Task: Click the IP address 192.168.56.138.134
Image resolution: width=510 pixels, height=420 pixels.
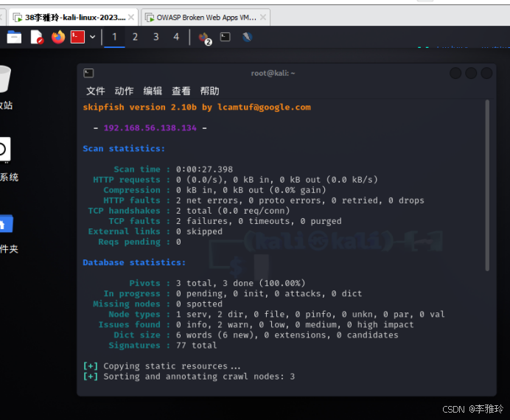Action: [150, 128]
